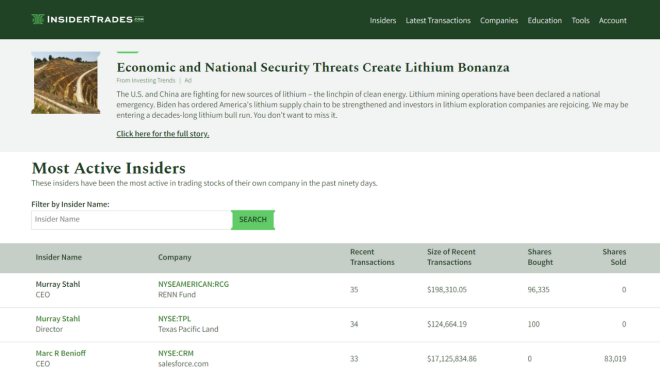Open the NYSEAMERICAN:RCG company link
The height and width of the screenshot is (371, 660).
193,284
